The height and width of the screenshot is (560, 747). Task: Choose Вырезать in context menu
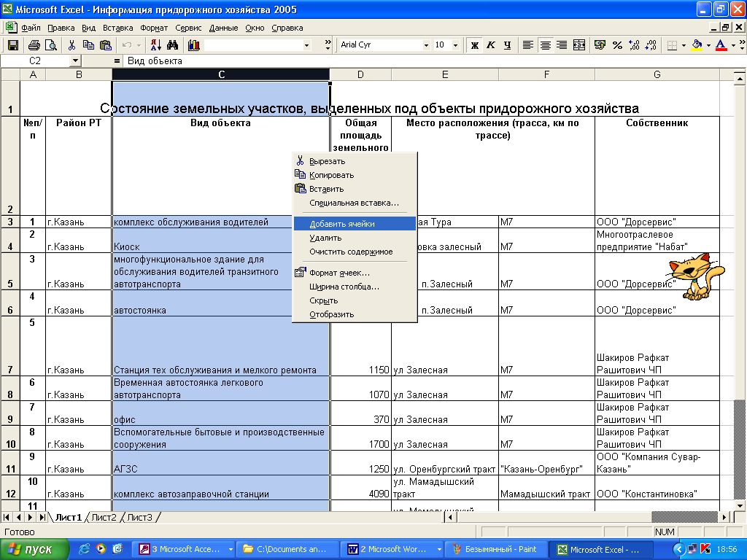click(x=355, y=161)
